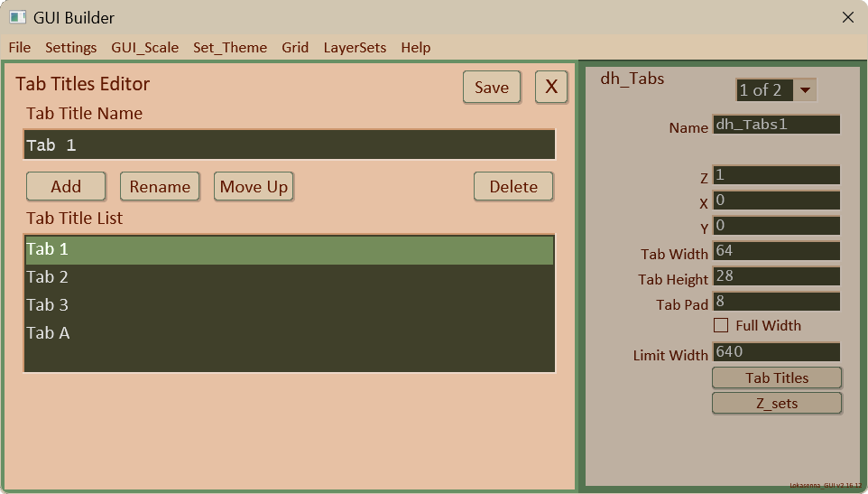
Task: Click the Tab Height field
Action: point(776,276)
